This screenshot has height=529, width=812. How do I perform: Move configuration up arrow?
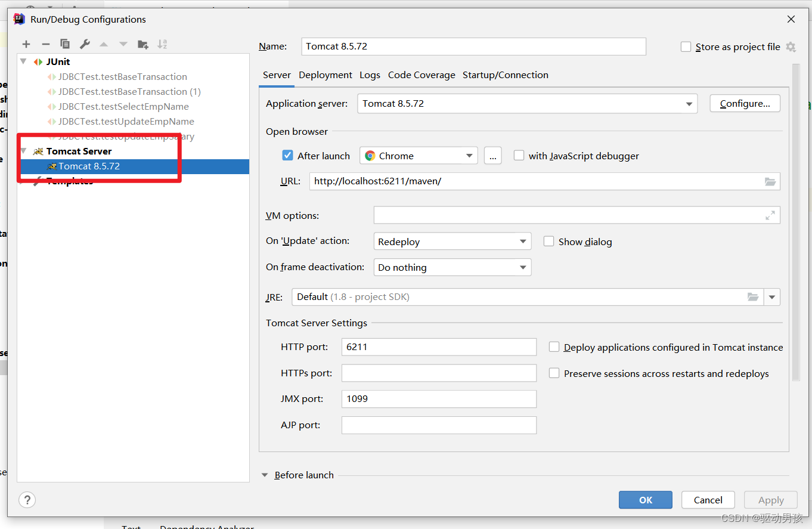(104, 44)
